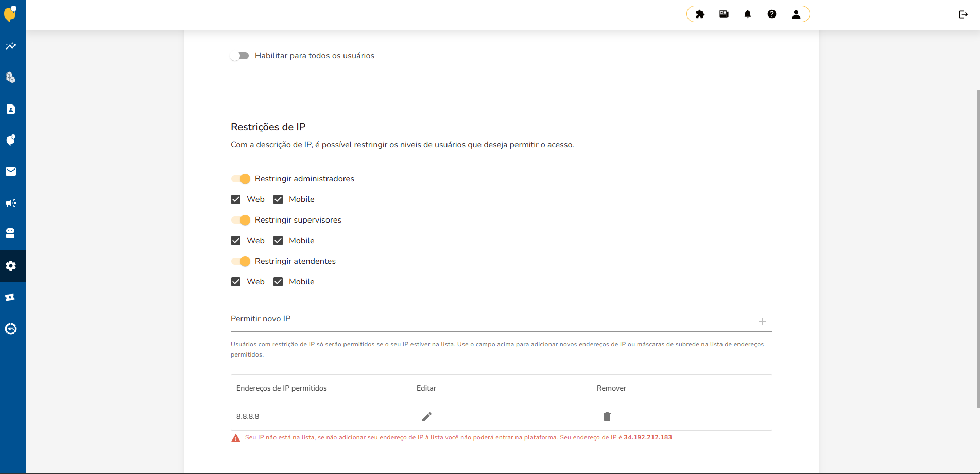Image resolution: width=980 pixels, height=474 pixels.
Task: Click the logout icon
Action: tap(963, 14)
